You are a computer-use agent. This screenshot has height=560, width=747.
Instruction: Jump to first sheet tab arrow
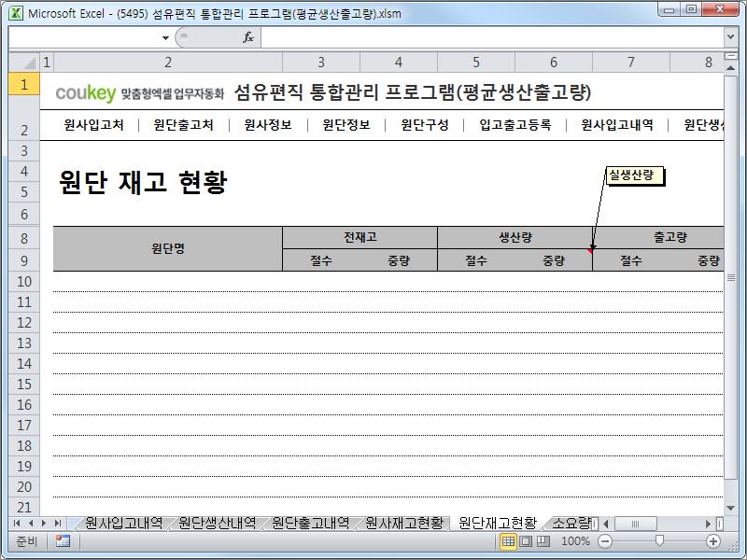pos(17,524)
